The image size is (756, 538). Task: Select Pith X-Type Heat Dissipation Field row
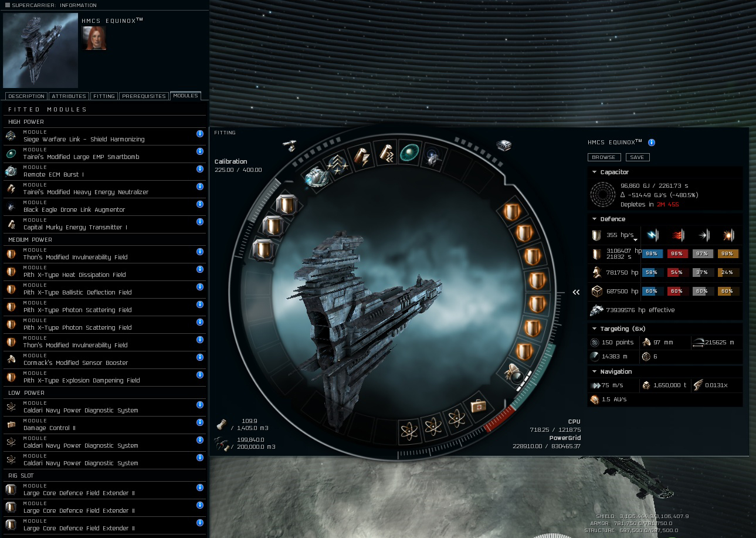104,272
